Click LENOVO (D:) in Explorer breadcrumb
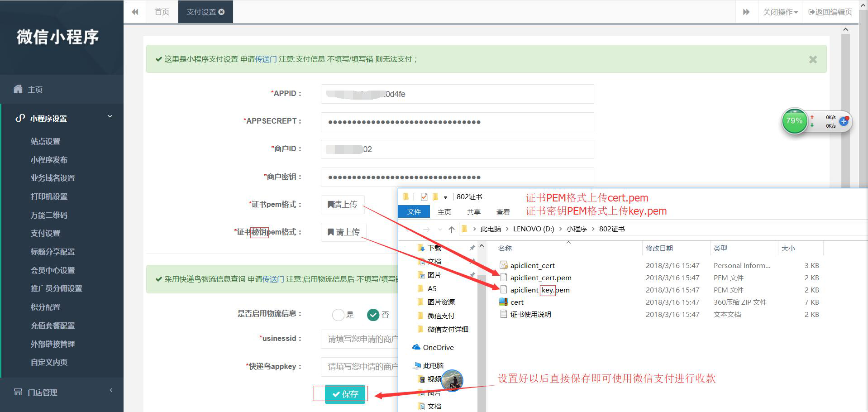868x412 pixels. point(534,229)
